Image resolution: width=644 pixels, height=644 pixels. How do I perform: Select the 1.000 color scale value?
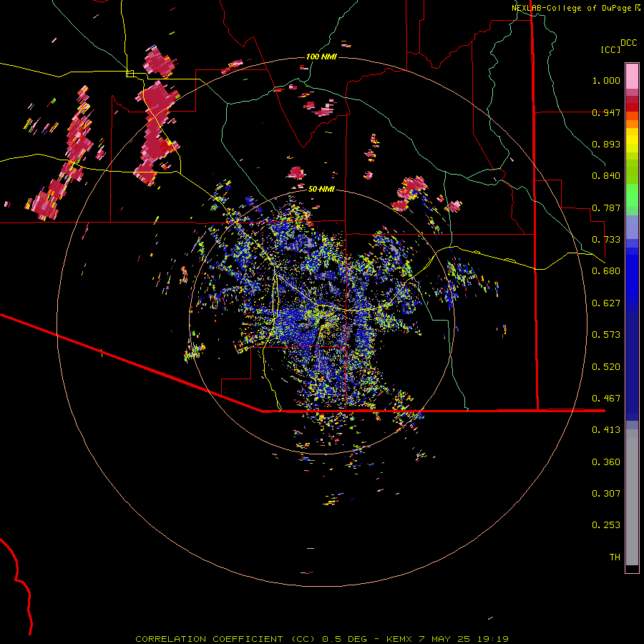point(606,80)
